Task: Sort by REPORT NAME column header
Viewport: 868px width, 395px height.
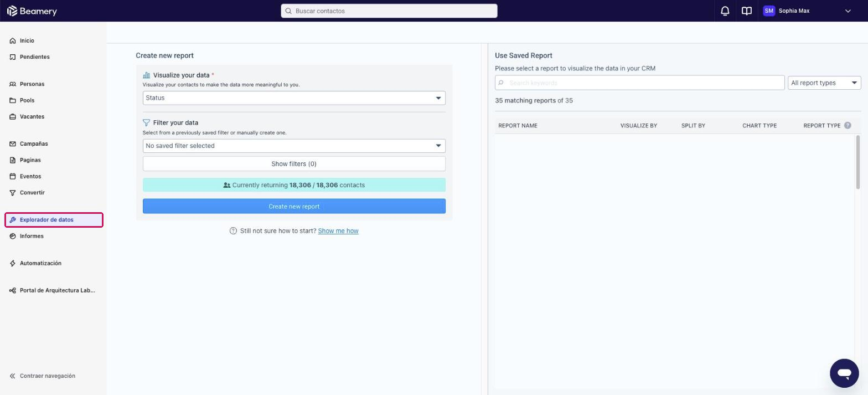Action: pyautogui.click(x=518, y=126)
